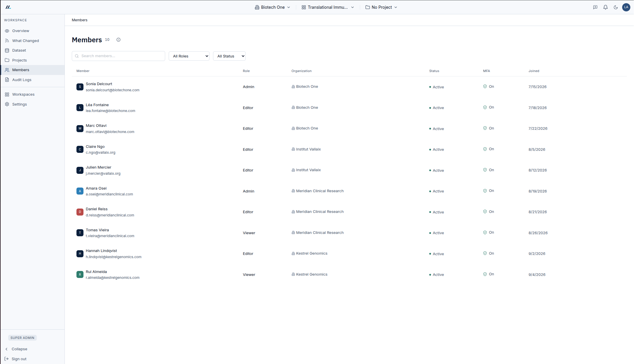
Task: Click MFA shield icon in Tomas Vieira row
Action: pos(485,232)
